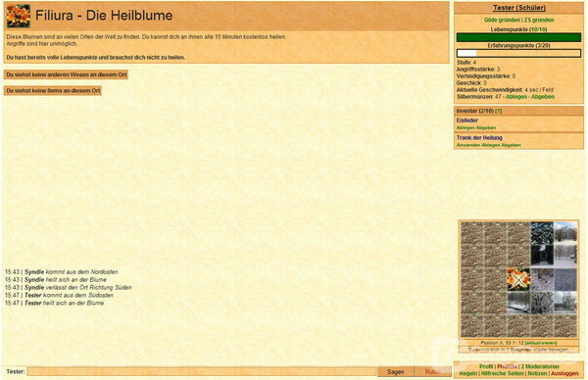Click the 'Geschick: 0' stat line
This screenshot has height=380, width=588.
click(x=471, y=83)
